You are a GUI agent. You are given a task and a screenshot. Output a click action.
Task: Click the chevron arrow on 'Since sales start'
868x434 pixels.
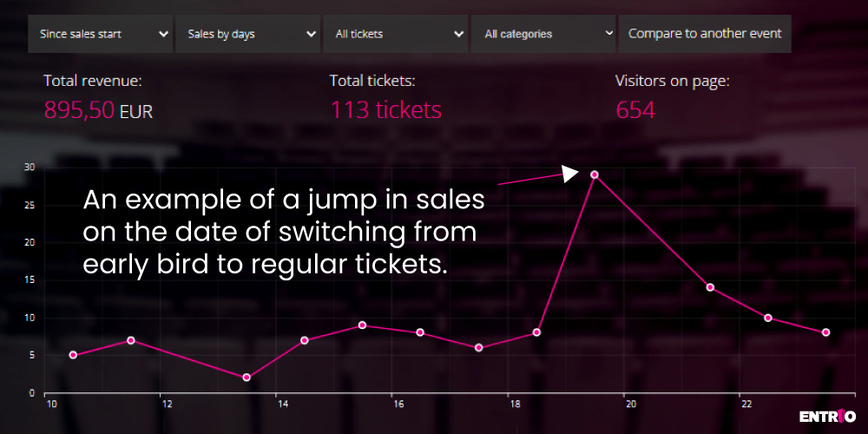tap(163, 34)
